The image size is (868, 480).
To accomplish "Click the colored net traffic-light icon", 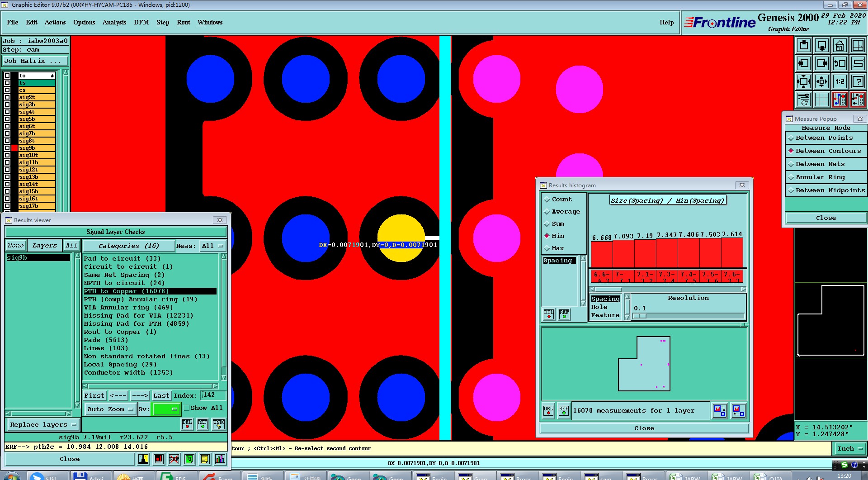I will click(840, 100).
